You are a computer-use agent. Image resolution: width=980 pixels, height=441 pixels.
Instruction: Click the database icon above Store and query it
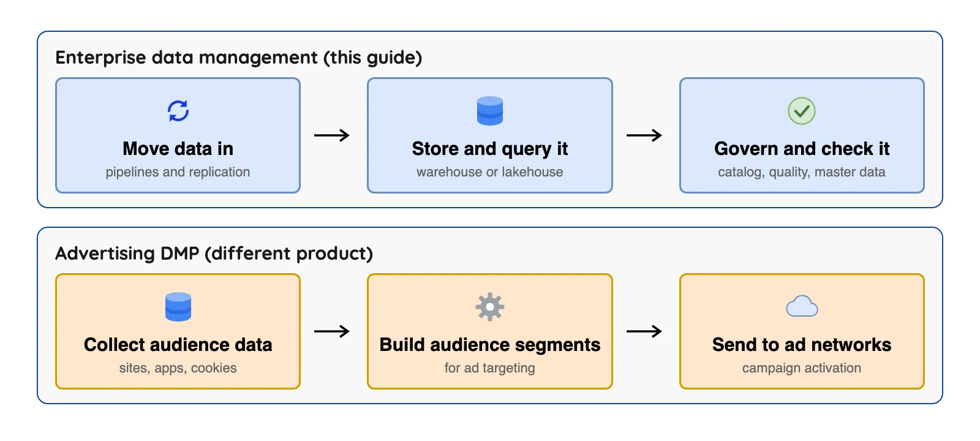point(490,111)
